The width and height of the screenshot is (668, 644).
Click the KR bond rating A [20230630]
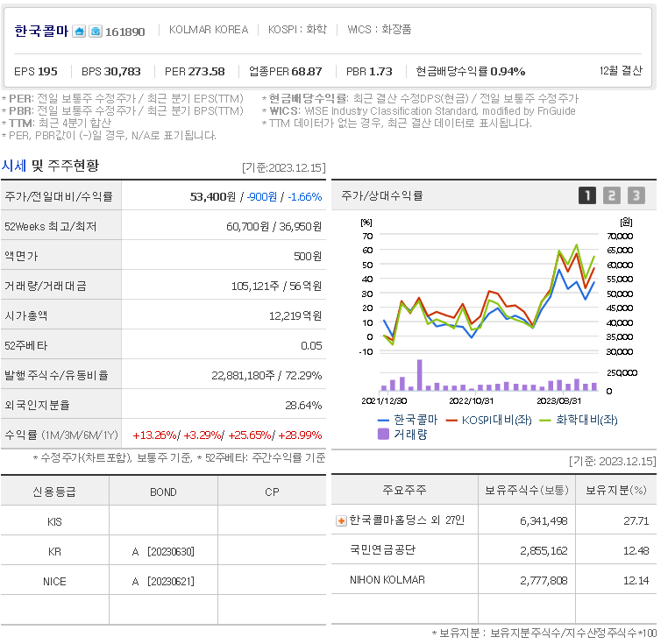tap(163, 552)
